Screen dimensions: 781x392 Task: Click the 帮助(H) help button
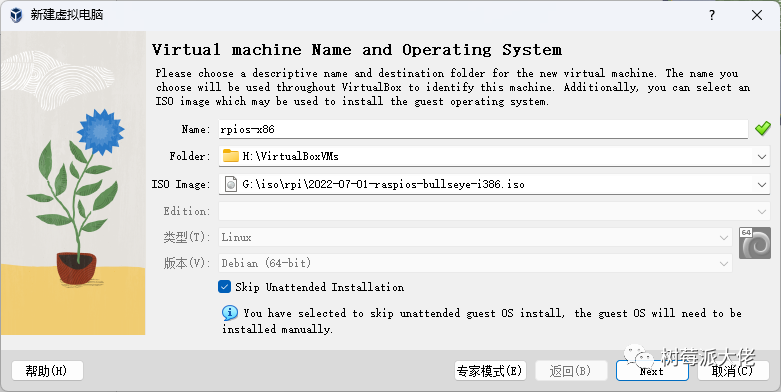[x=47, y=371]
